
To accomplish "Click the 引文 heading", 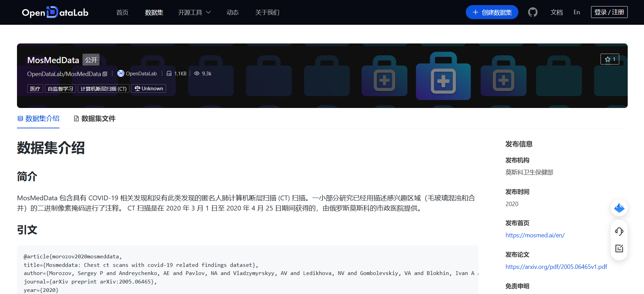I will [x=27, y=230].
